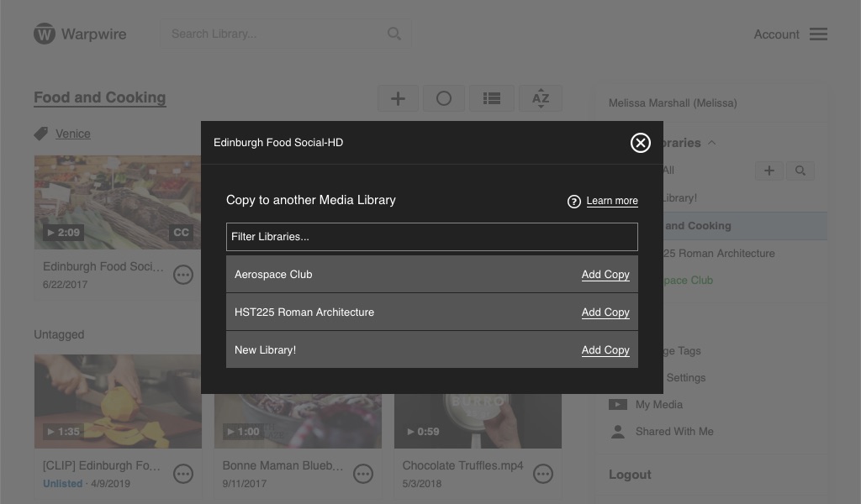Viewport: 861px width, 504px height.
Task: Click the Logout button
Action: pyautogui.click(x=630, y=475)
